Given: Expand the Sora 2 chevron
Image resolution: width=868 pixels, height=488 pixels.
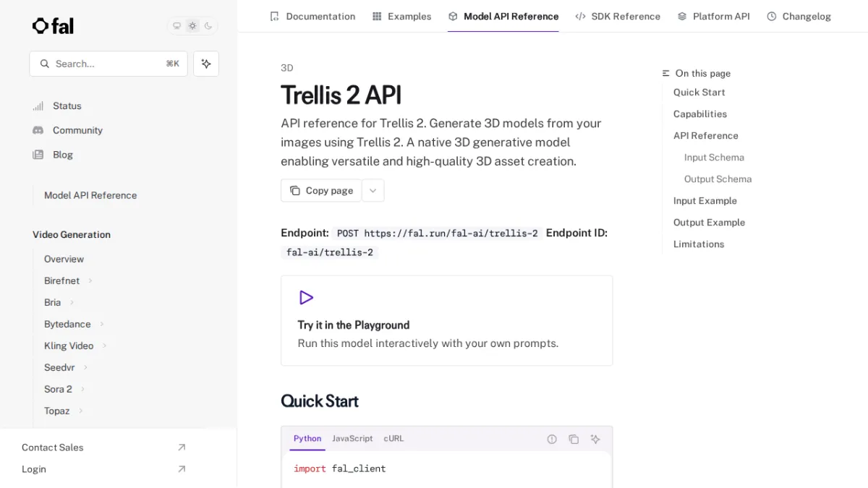Looking at the screenshot, I should [82, 389].
